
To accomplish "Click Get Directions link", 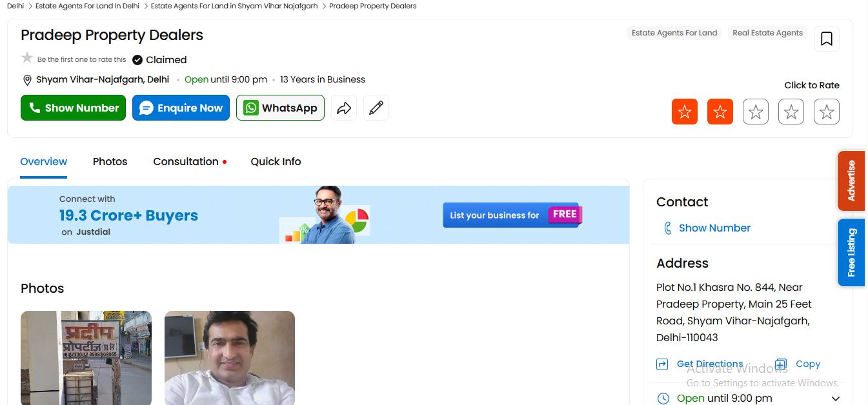I will click(710, 364).
